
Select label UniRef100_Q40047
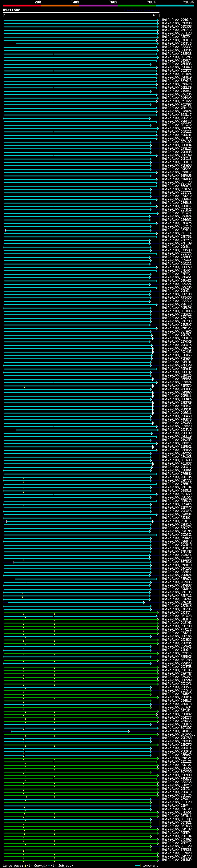click(x=177, y=91)
